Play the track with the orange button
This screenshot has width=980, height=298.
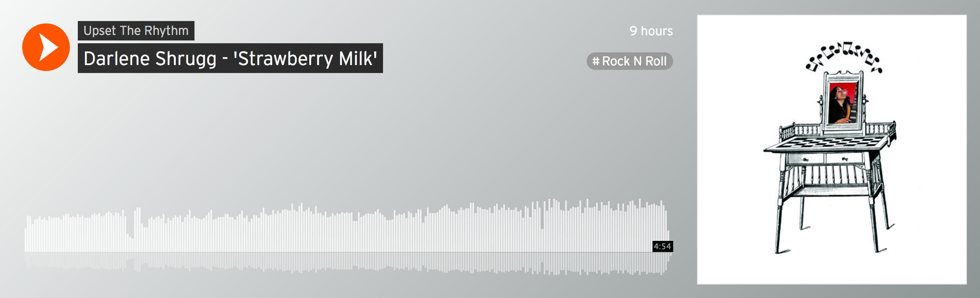[x=46, y=47]
